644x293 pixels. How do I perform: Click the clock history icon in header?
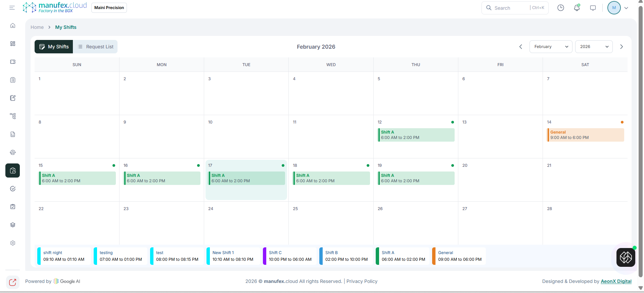coord(561,8)
